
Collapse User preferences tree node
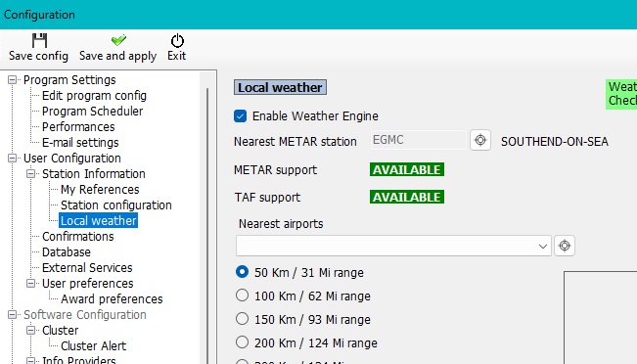(31, 283)
